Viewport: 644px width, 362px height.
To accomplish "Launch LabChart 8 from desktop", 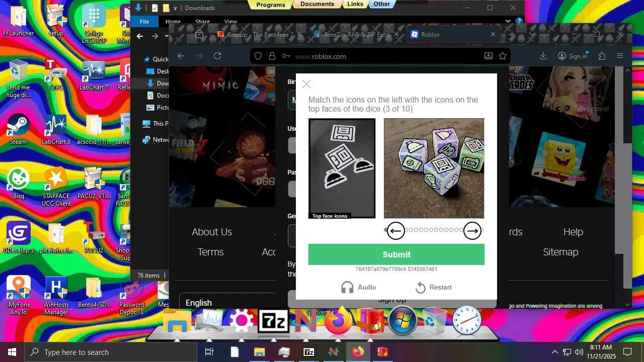I will pos(56,130).
